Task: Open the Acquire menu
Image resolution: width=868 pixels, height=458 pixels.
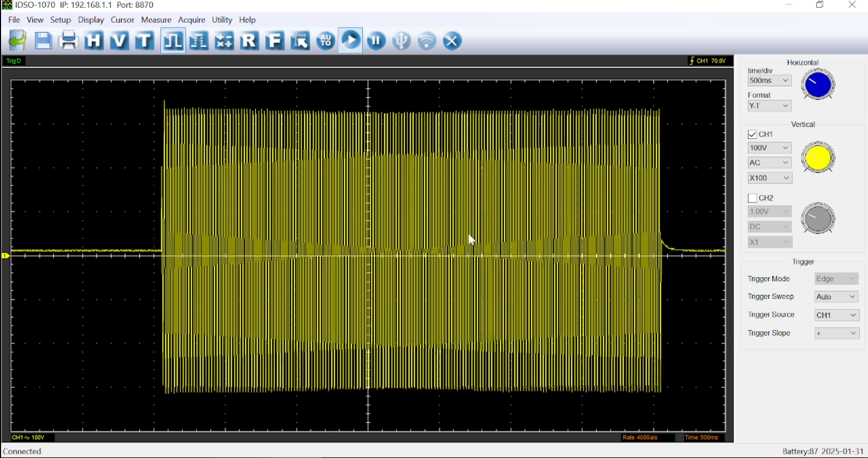Action: point(192,20)
